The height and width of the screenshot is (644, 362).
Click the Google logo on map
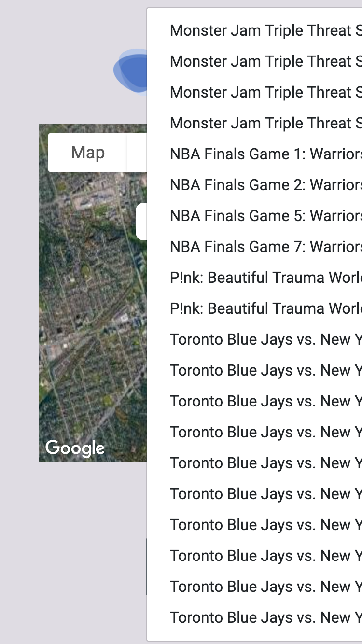pos(75,448)
